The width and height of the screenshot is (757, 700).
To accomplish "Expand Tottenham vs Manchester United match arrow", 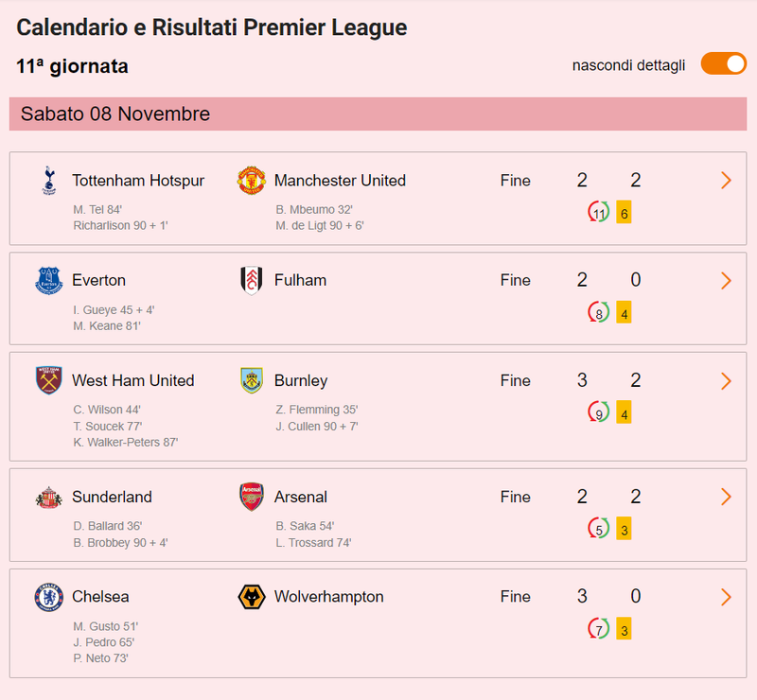I will point(726,181).
